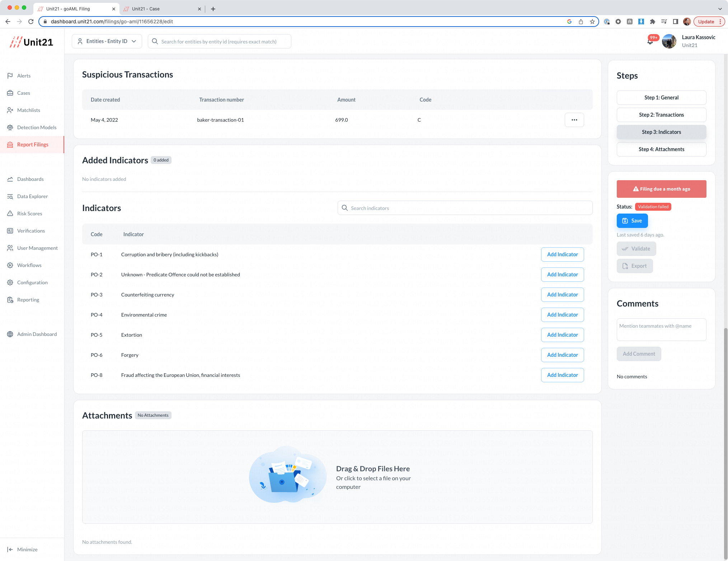
Task: Open Workflows from the sidebar icon
Action: coord(10,265)
